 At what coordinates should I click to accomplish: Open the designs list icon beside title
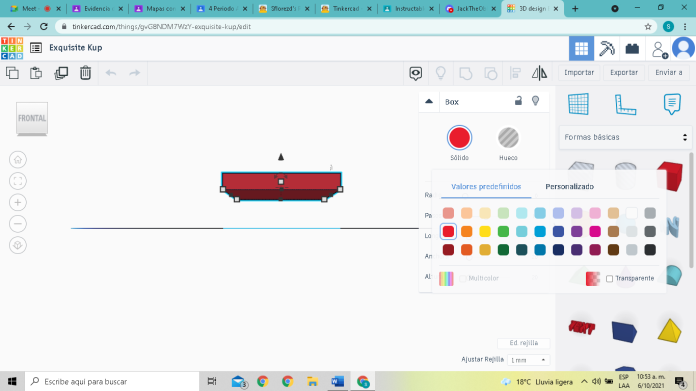[x=36, y=47]
